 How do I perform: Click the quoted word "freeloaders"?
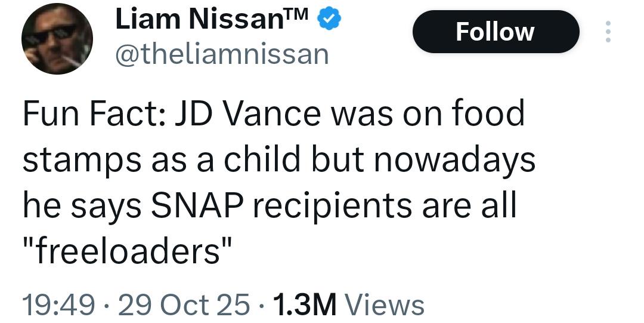pyautogui.click(x=127, y=252)
